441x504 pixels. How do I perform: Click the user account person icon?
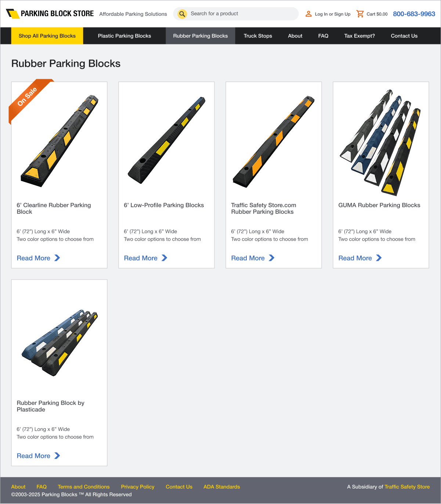pos(308,14)
